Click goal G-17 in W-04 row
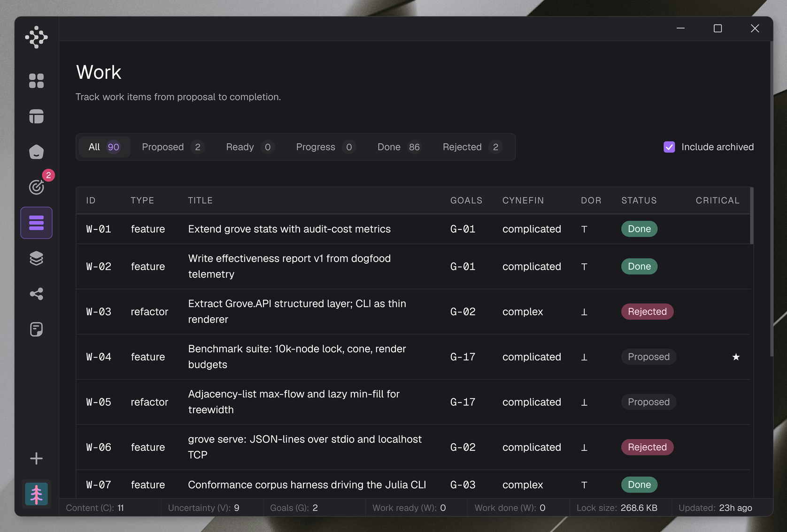The width and height of the screenshot is (787, 532). tap(463, 357)
